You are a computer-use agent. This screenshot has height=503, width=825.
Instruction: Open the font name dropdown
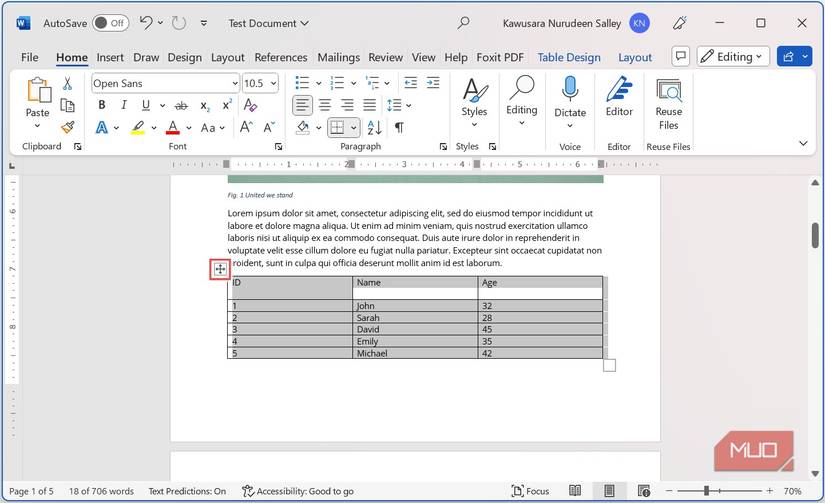(235, 83)
